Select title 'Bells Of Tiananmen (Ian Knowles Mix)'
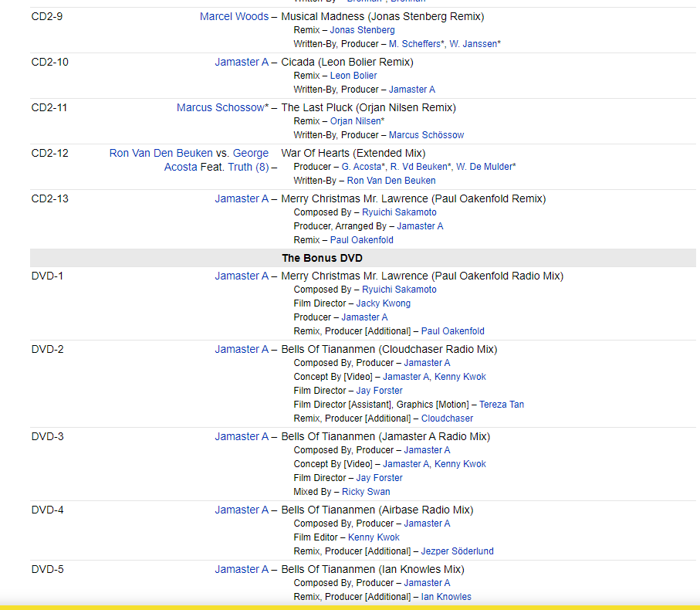The height and width of the screenshot is (610, 700). pyautogui.click(x=373, y=569)
